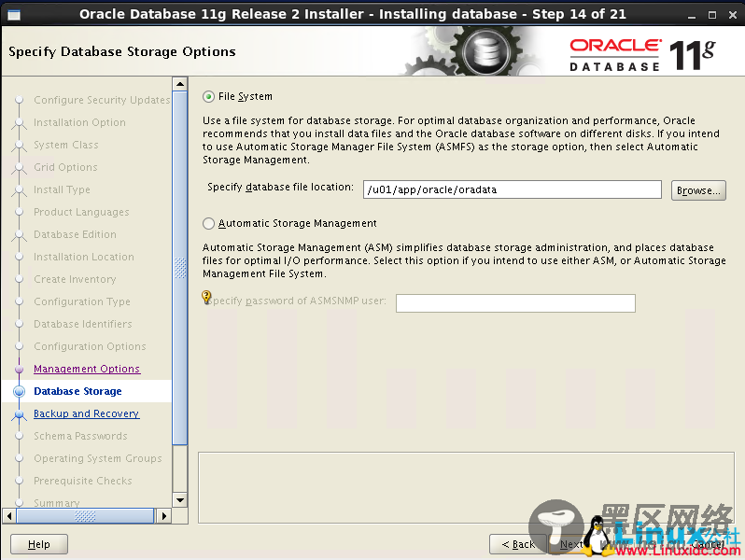
Task: Click sidebar scroll left arrow
Action: tap(9, 516)
